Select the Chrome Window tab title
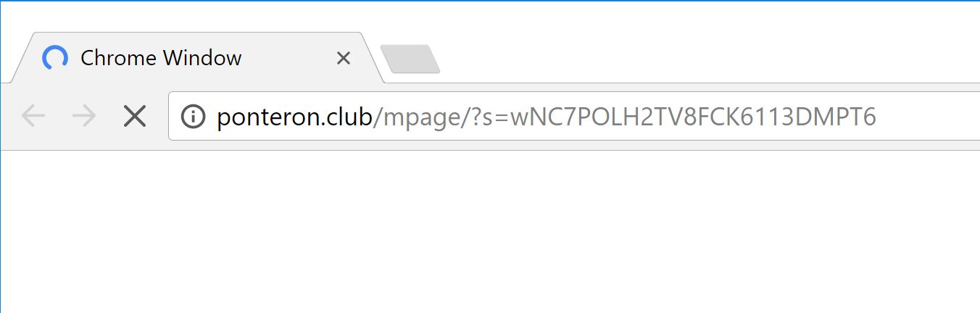This screenshot has height=313, width=980. 161,58
